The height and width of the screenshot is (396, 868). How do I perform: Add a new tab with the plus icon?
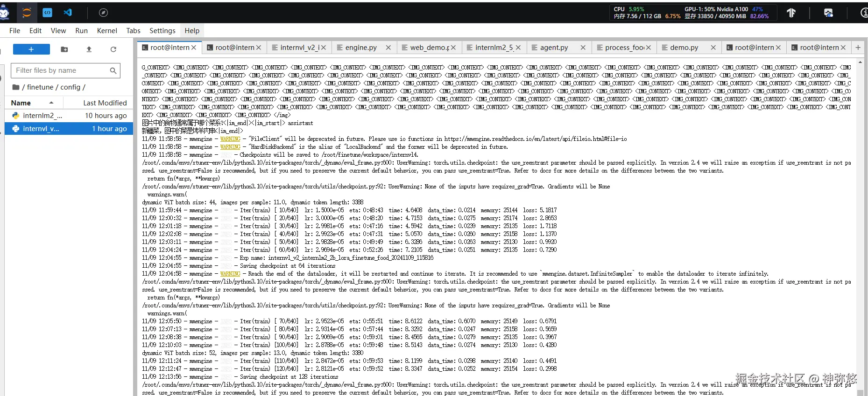(x=858, y=48)
